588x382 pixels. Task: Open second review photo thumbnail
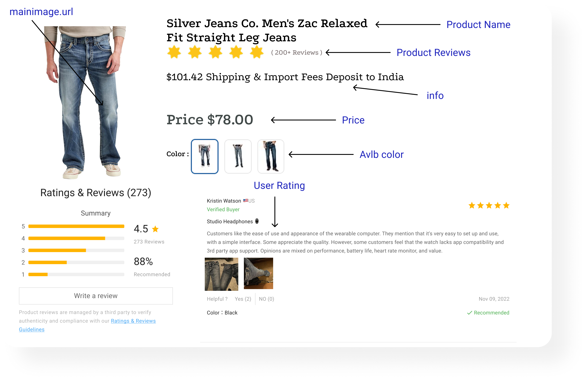pos(259,273)
